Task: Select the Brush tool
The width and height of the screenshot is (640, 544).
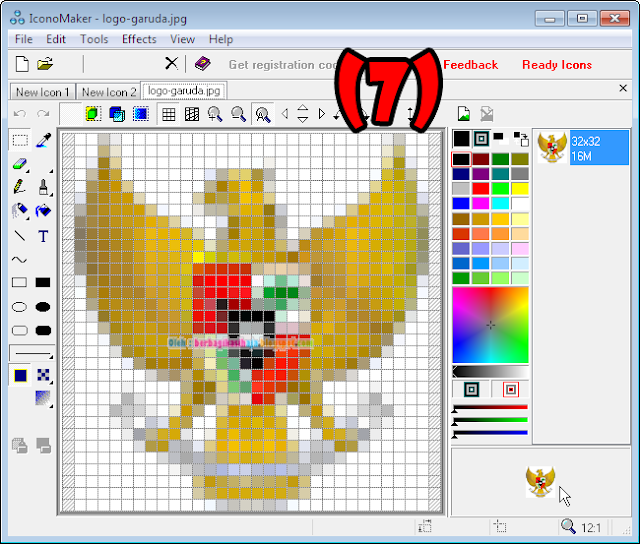Action: click(x=43, y=187)
